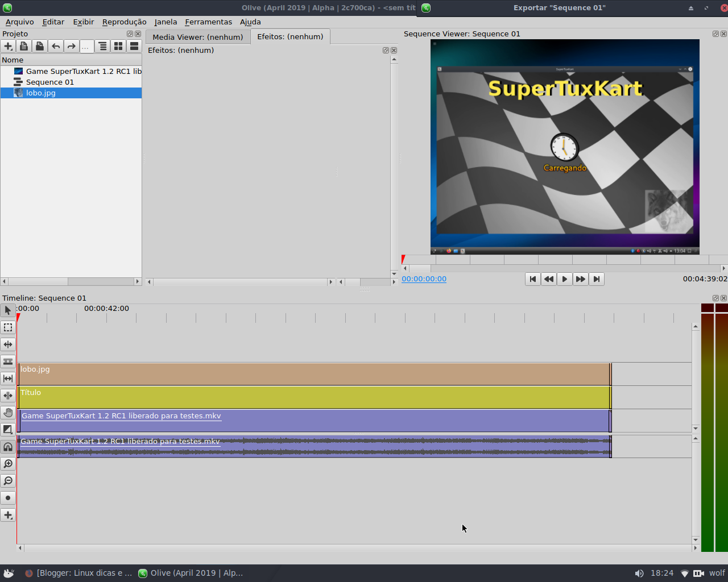Click the Save project icon
Screen dimensions: 728x582
click(x=39, y=46)
